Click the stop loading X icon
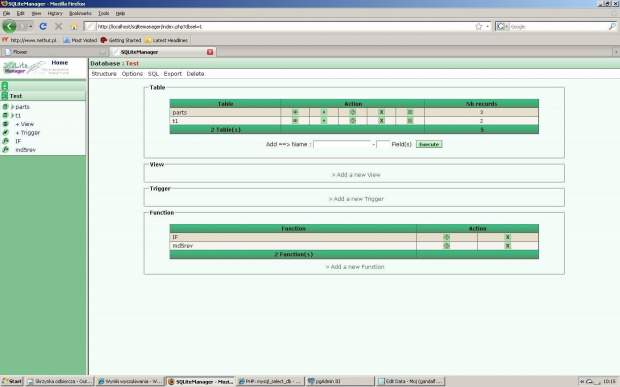 [x=59, y=26]
